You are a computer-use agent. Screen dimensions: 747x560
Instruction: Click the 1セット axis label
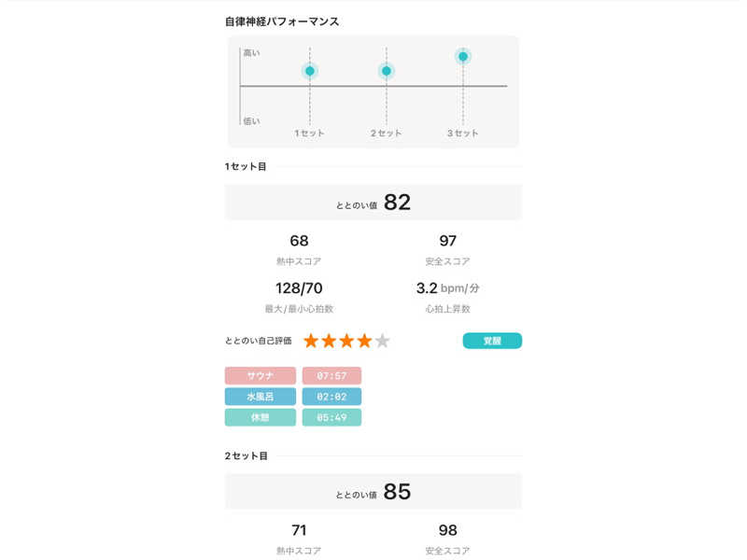tap(310, 133)
